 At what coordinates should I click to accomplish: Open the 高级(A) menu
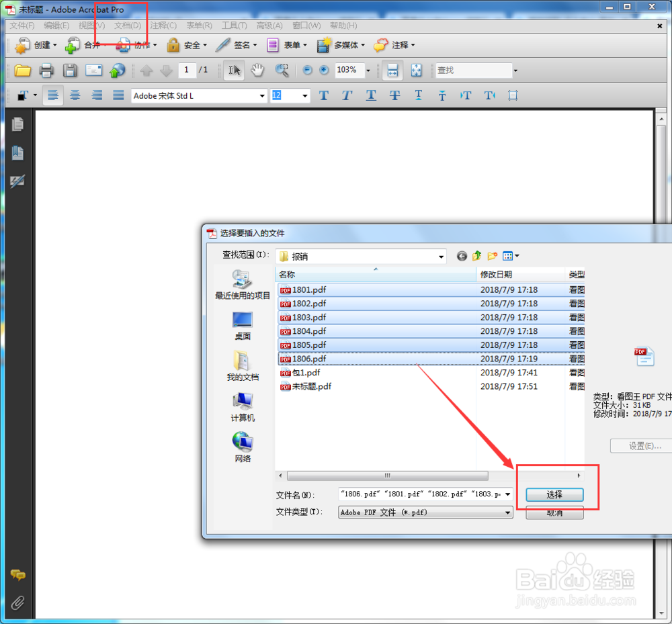(x=269, y=26)
